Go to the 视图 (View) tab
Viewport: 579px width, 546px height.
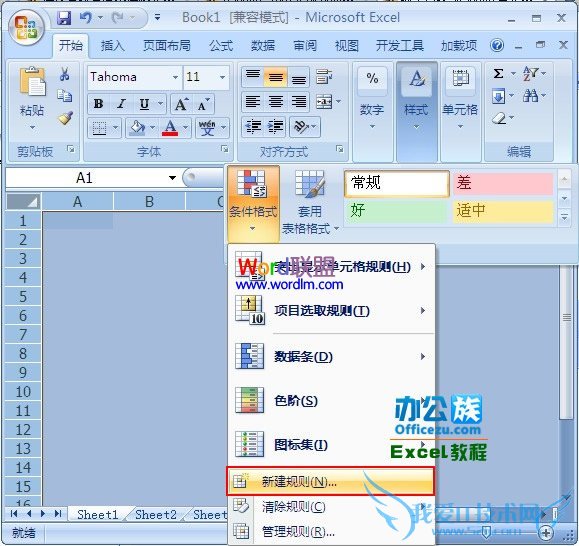(346, 46)
